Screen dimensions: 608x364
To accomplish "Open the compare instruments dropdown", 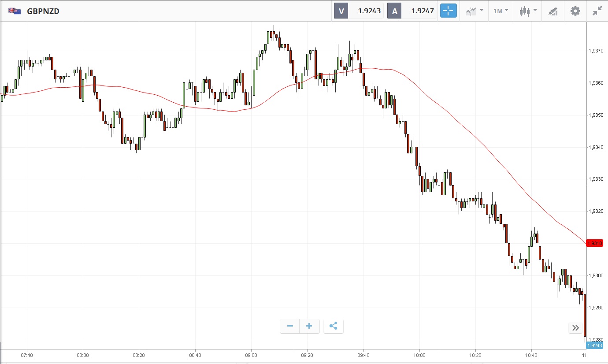I will pos(475,11).
